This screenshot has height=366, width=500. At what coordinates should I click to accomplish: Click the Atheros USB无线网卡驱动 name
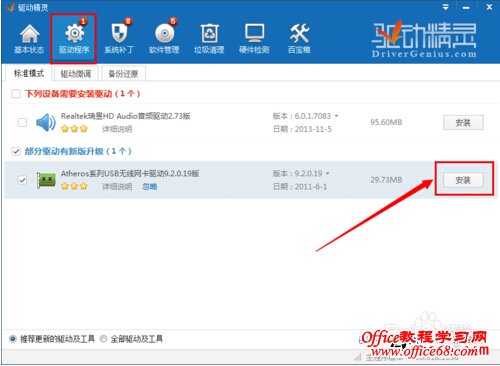coord(130,173)
